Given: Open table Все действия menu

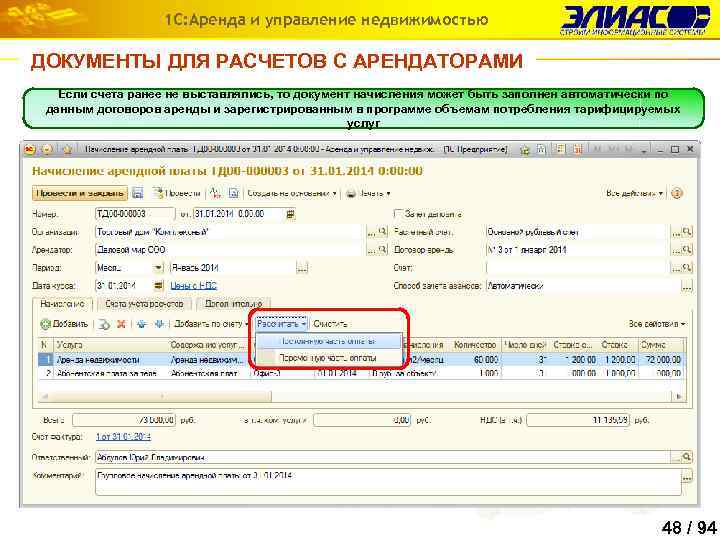Looking at the screenshot, I should [x=657, y=324].
